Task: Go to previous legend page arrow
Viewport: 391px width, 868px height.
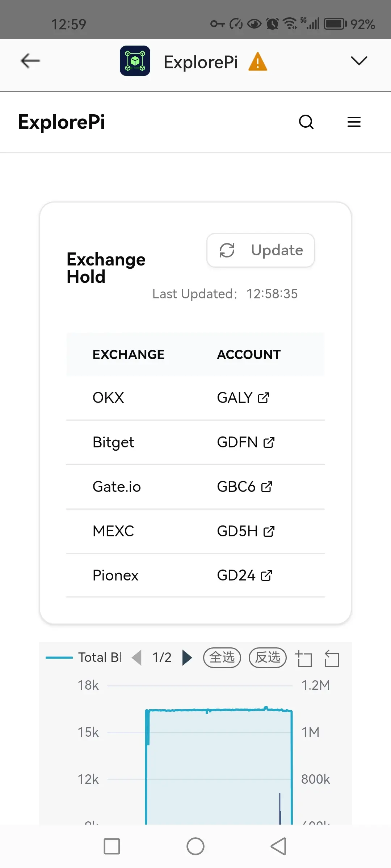Action: point(137,658)
